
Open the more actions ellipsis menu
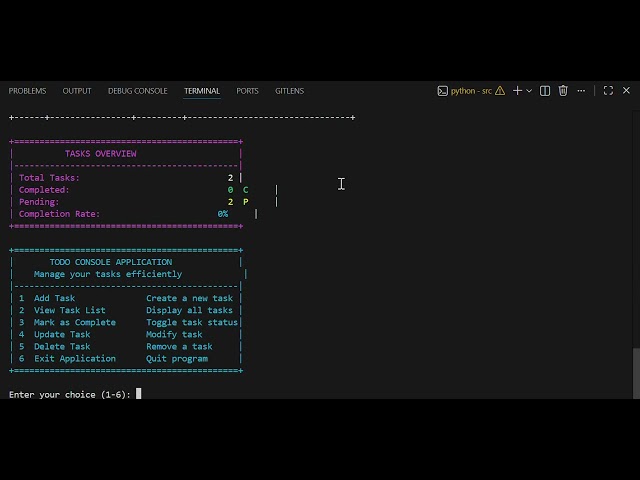pos(581,91)
